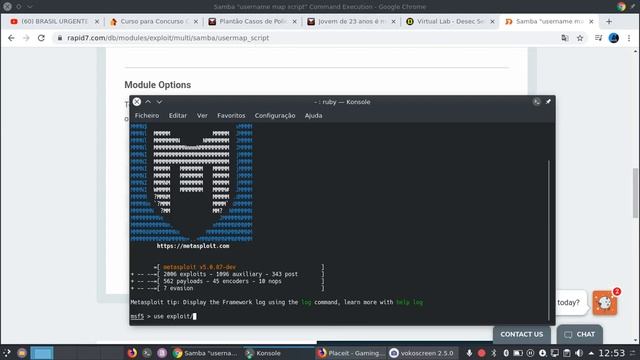Switch to Samba Chrome taskbar entry

point(205,353)
